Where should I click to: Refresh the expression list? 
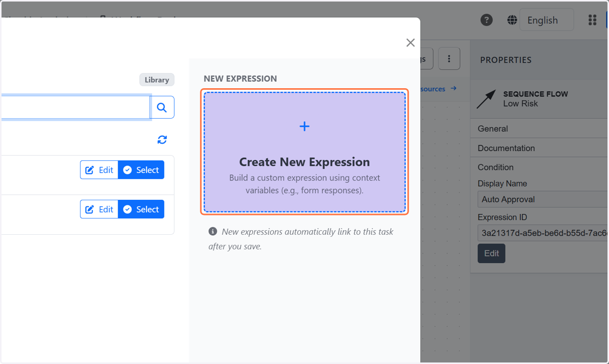[x=162, y=140]
